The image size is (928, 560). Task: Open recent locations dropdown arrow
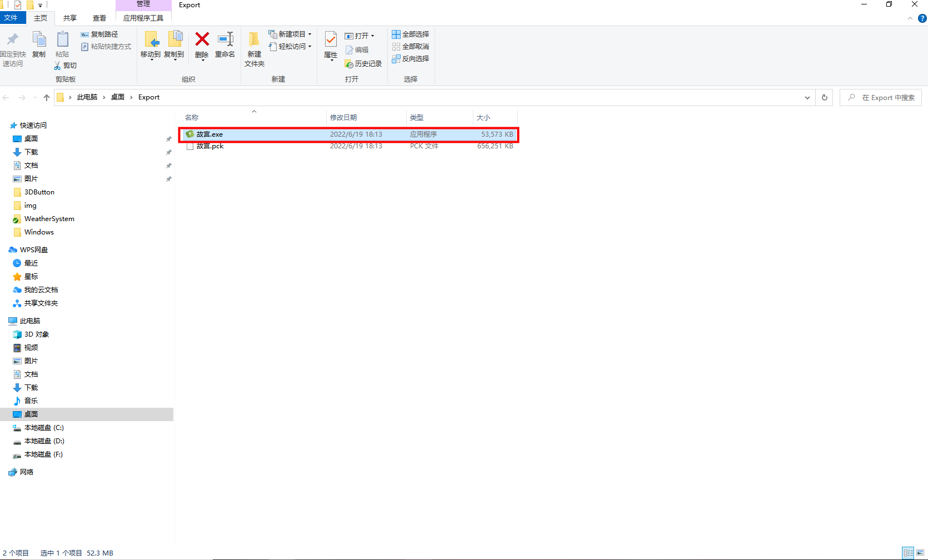point(35,98)
